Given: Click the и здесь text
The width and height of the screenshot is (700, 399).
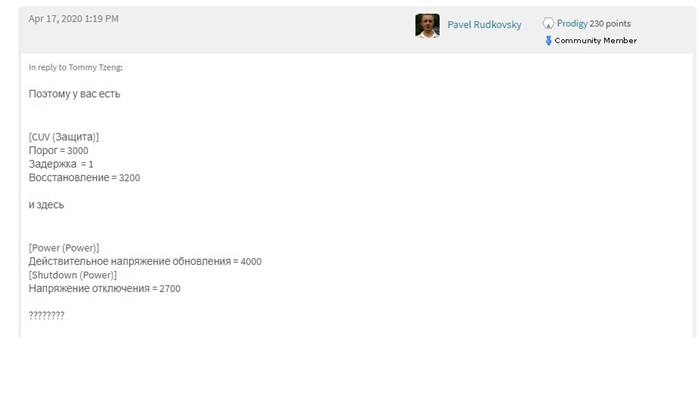Looking at the screenshot, I should [x=46, y=205].
